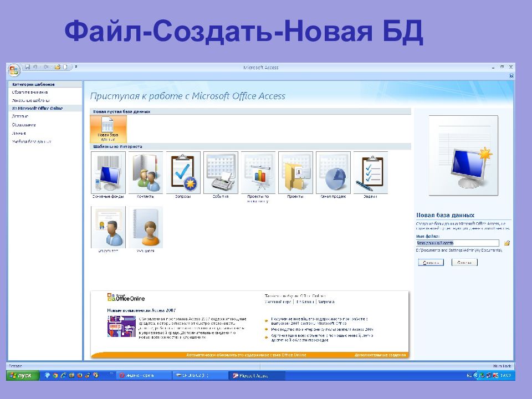Open Образование template category
The image size is (532, 399).
24,125
